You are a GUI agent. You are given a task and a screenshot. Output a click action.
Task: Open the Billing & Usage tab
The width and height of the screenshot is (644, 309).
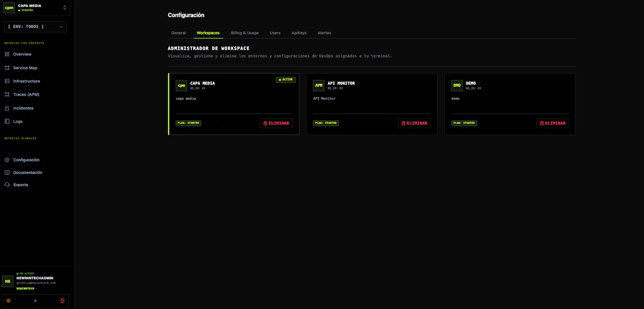[x=245, y=33]
